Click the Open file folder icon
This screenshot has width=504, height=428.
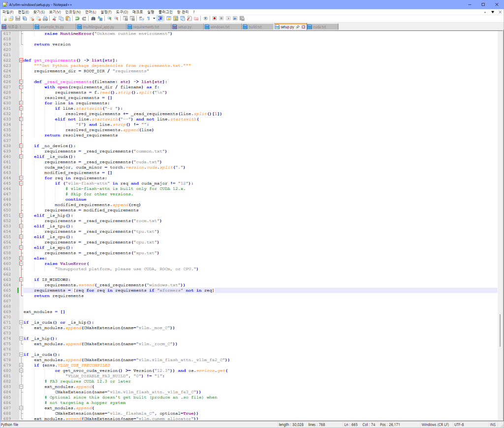11,18
